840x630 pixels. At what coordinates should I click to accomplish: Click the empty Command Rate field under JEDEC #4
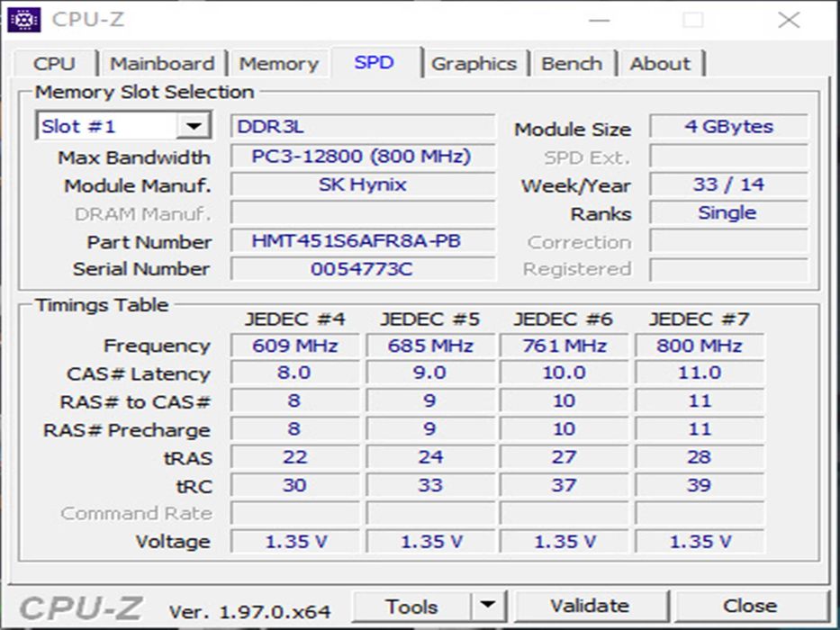point(295,513)
